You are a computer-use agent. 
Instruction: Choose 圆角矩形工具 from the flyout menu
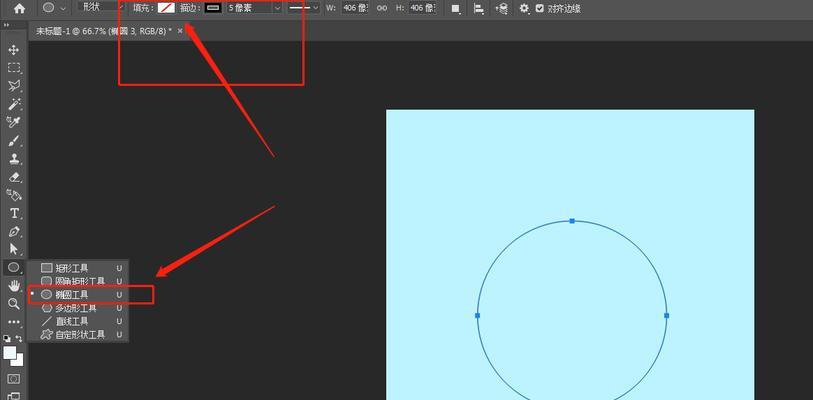tap(78, 281)
